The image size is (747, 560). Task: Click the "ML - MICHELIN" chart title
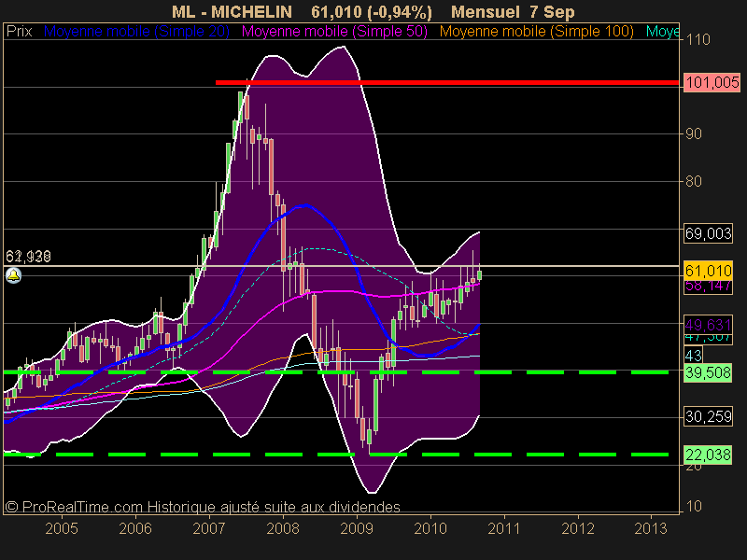[x=232, y=12]
